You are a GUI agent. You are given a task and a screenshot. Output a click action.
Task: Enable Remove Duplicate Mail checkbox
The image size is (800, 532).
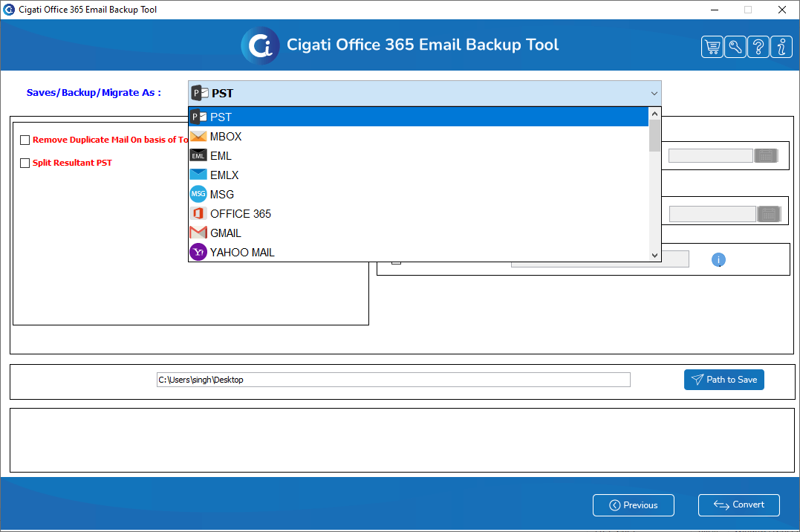point(25,140)
